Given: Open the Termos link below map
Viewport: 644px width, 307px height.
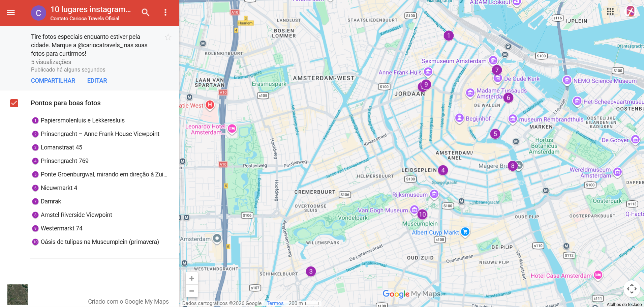Looking at the screenshot, I should click(x=275, y=303).
